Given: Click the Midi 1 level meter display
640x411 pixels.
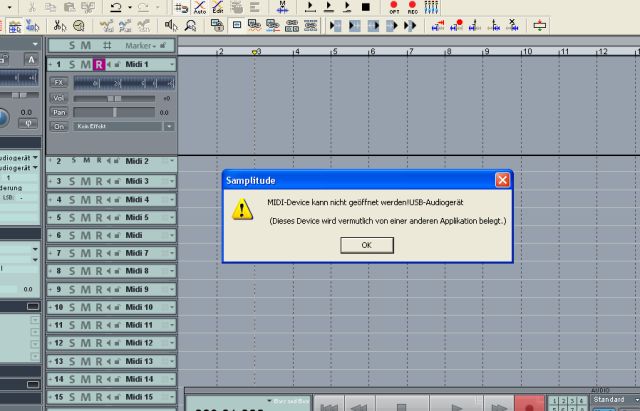Looking at the screenshot, I should point(124,83).
